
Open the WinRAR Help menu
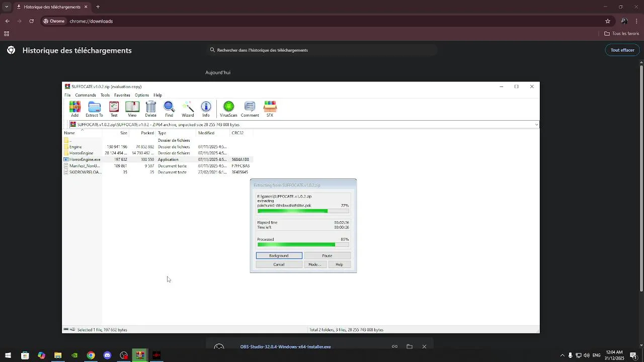click(x=158, y=95)
